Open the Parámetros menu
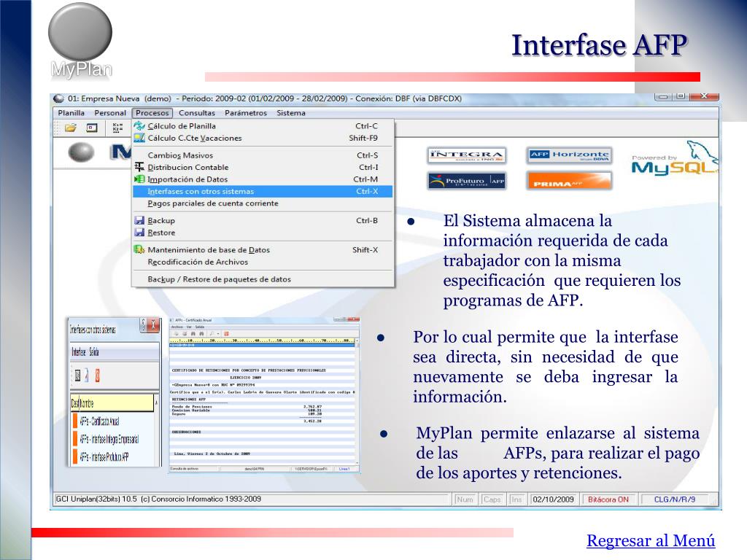The image size is (747, 560). (246, 113)
